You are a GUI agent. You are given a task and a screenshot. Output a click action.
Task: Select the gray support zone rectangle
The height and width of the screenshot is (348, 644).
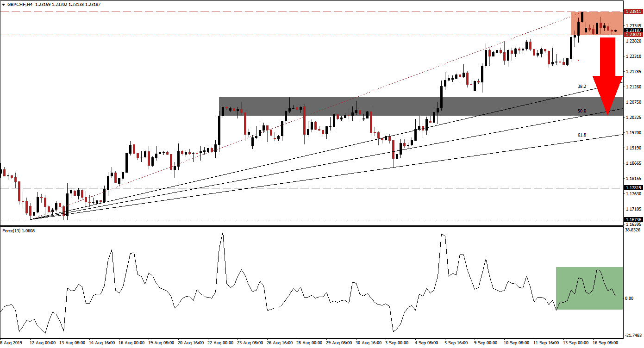pyautogui.click(x=420, y=106)
